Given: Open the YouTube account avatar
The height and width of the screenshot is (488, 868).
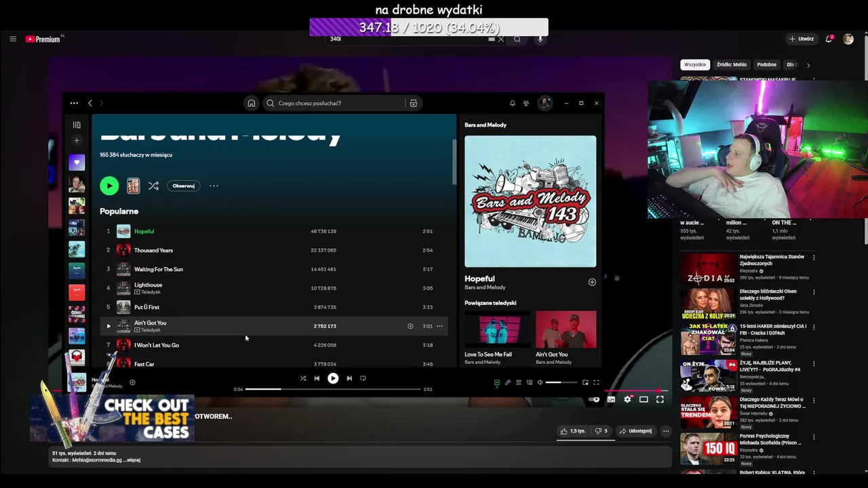Looking at the screenshot, I should pyautogui.click(x=848, y=39).
